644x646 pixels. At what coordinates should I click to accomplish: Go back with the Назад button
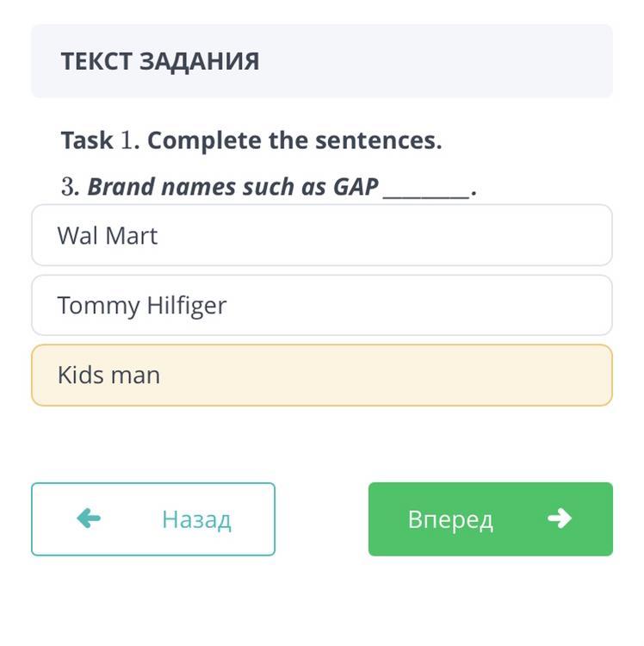click(153, 519)
